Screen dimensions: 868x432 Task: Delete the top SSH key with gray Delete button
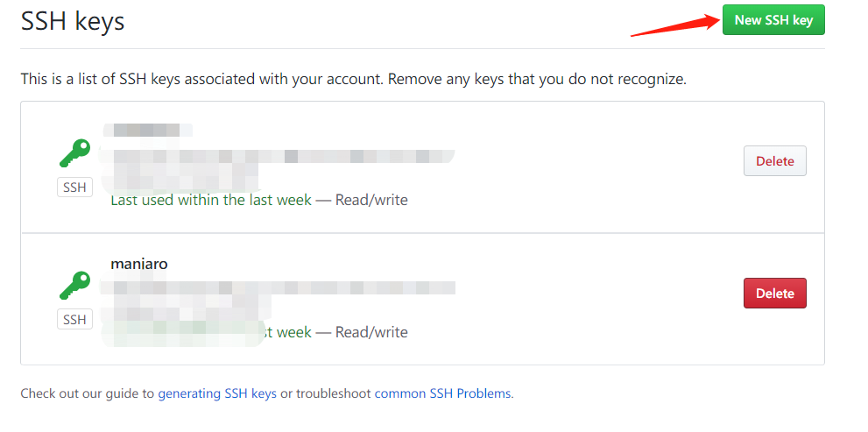coord(774,161)
